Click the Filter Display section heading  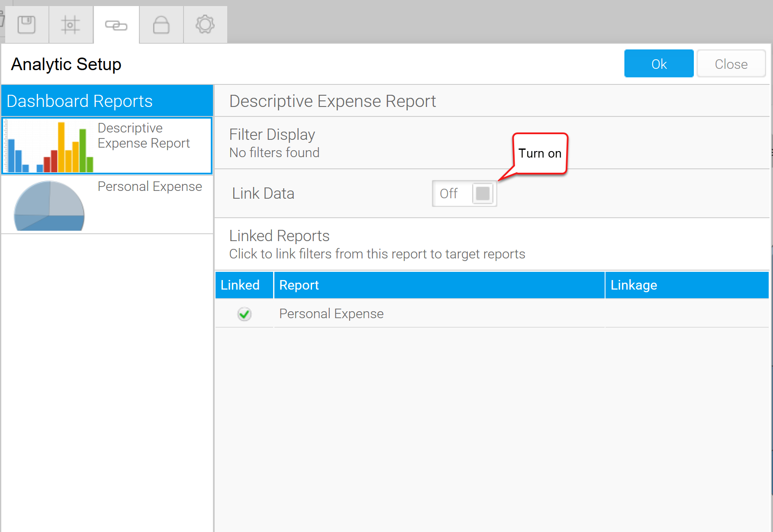[272, 135]
